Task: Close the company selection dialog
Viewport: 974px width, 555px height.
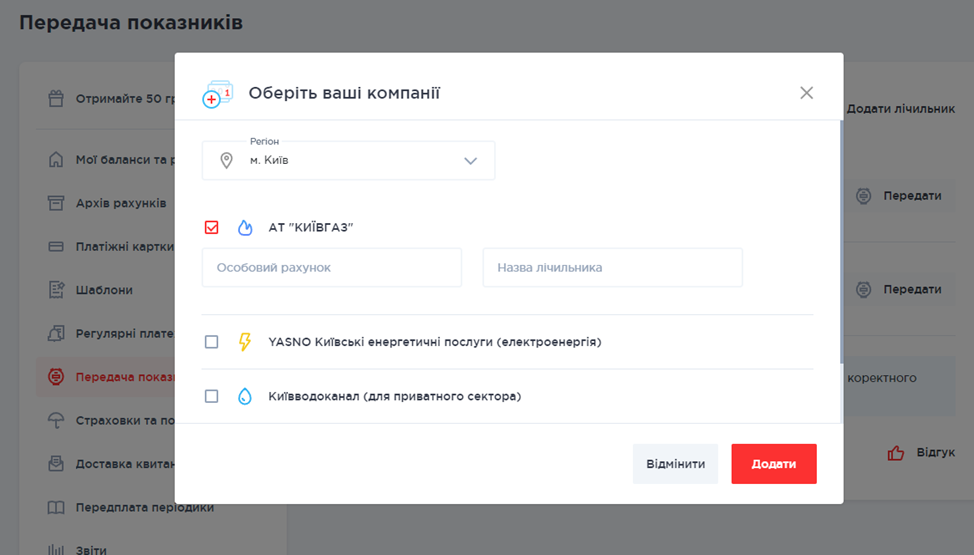Action: (806, 93)
